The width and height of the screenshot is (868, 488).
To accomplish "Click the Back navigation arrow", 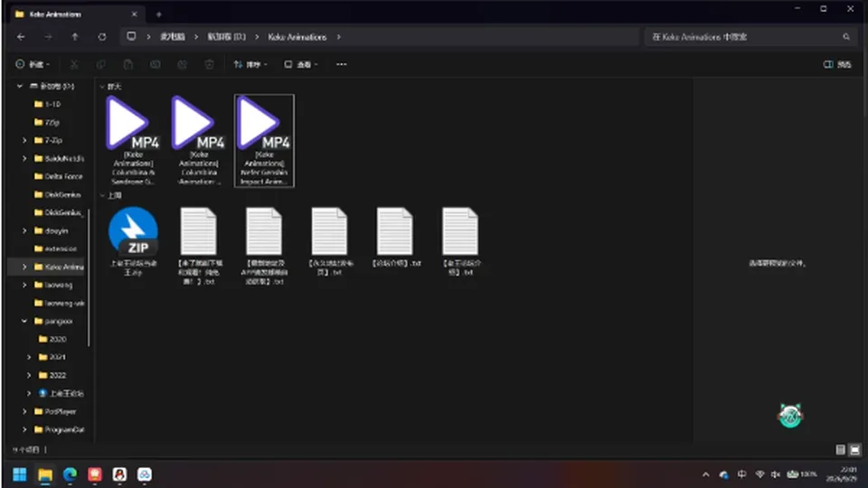I will pyautogui.click(x=21, y=37).
